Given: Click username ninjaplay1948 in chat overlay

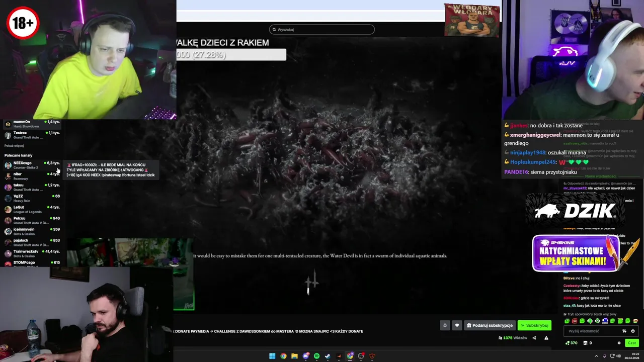Looking at the screenshot, I should point(527,152).
